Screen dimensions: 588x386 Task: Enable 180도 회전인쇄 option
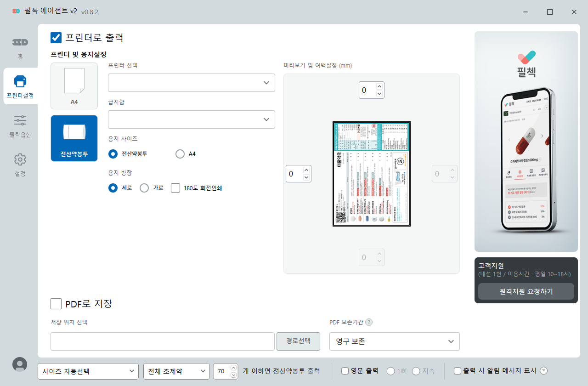tap(175, 187)
